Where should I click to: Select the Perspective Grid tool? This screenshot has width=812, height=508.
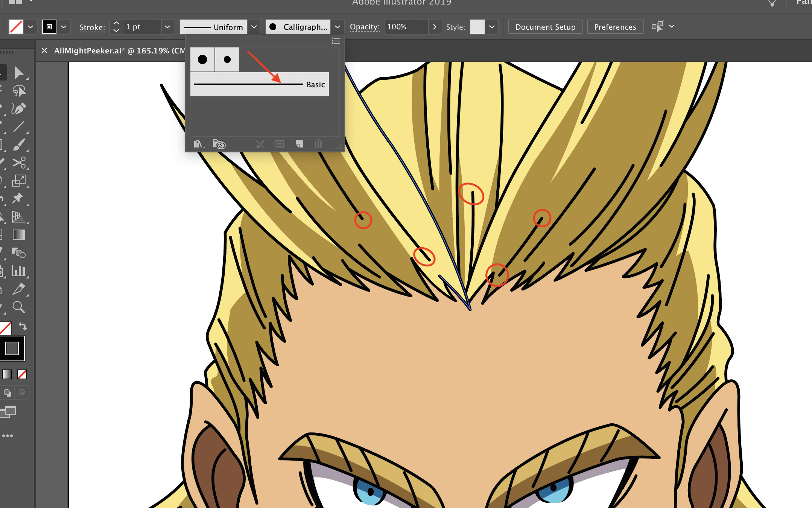point(19,217)
